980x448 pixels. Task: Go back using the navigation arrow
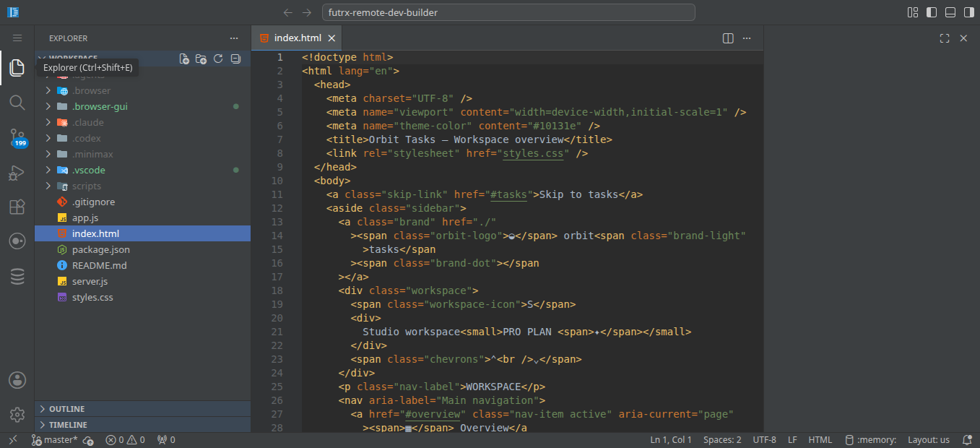pyautogui.click(x=288, y=12)
